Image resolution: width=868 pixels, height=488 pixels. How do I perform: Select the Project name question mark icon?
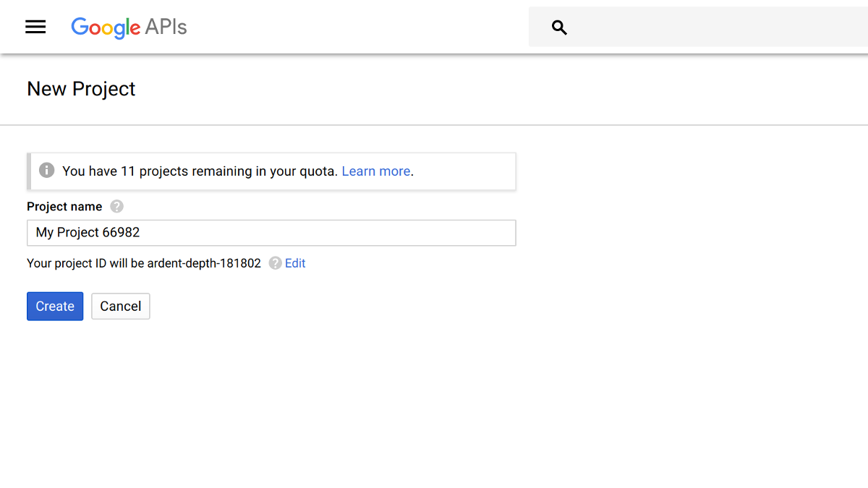coord(116,206)
